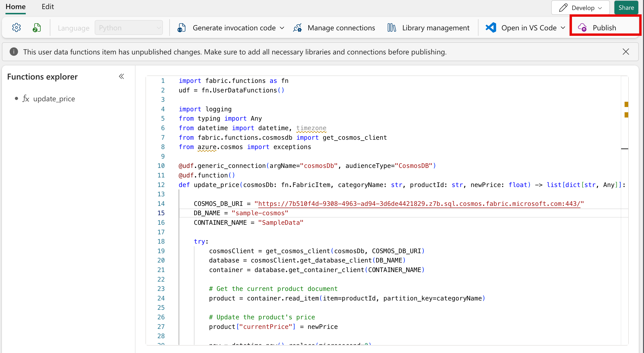The height and width of the screenshot is (353, 644).
Task: Click Library management text
Action: point(436,28)
